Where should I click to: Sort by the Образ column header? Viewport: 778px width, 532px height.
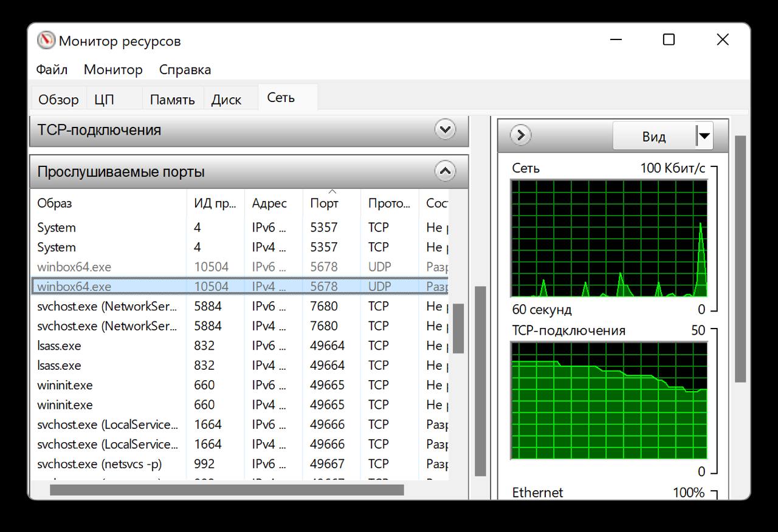pos(108,203)
